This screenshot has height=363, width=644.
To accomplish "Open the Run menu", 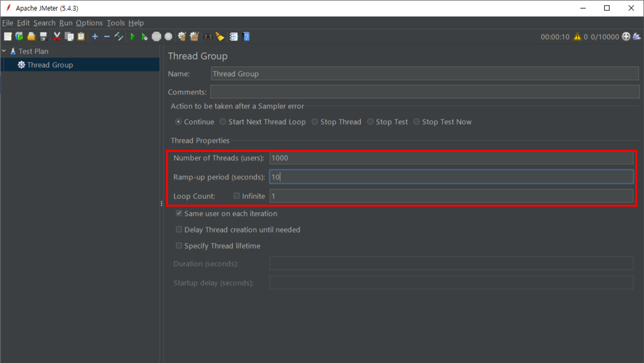I will pos(66,23).
